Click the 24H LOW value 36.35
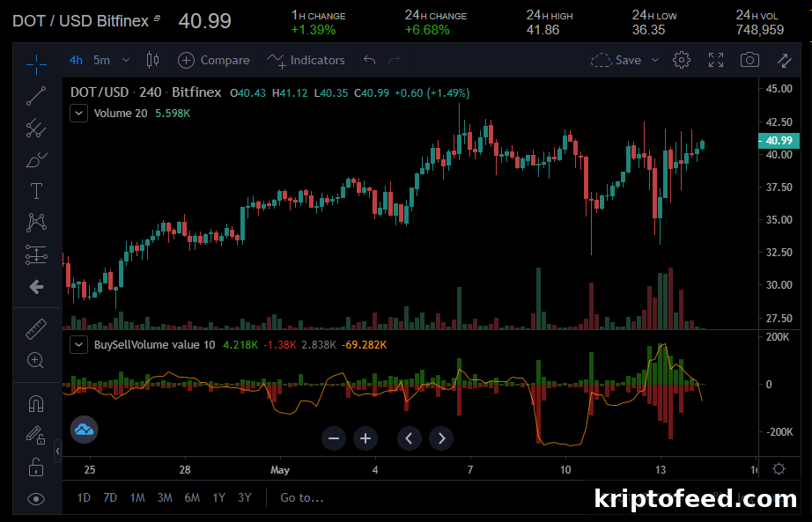 click(x=648, y=30)
